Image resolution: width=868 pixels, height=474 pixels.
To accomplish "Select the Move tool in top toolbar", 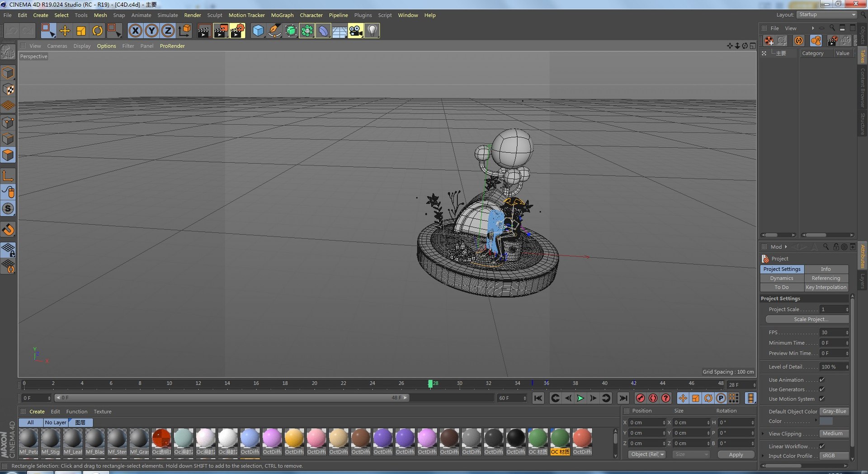I will point(65,31).
